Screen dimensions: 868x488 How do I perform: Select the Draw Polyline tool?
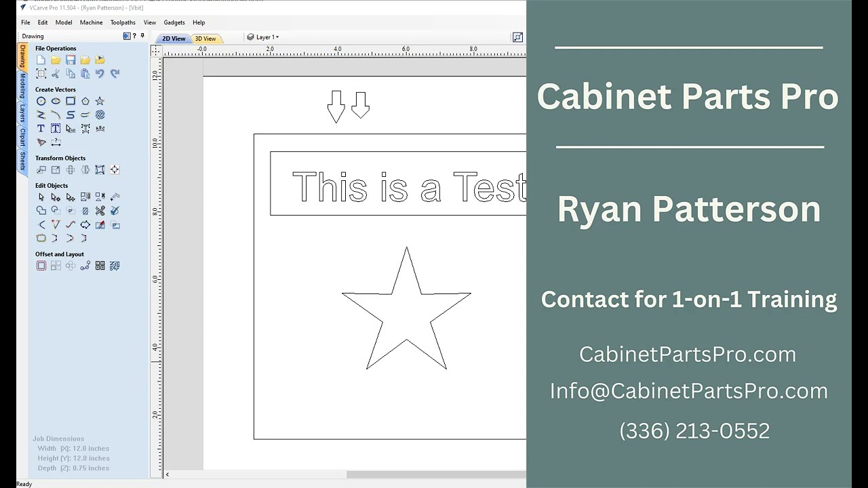(x=41, y=115)
